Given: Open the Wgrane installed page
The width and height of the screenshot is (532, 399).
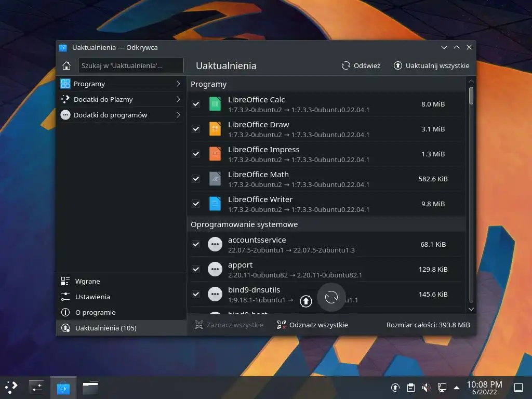Looking at the screenshot, I should [x=121, y=281].
